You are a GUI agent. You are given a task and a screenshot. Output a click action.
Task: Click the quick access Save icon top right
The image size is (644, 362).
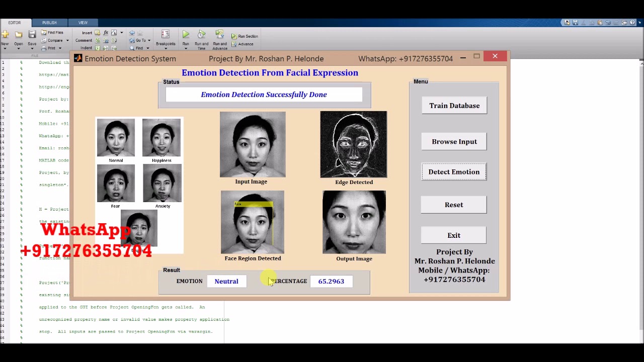point(575,23)
